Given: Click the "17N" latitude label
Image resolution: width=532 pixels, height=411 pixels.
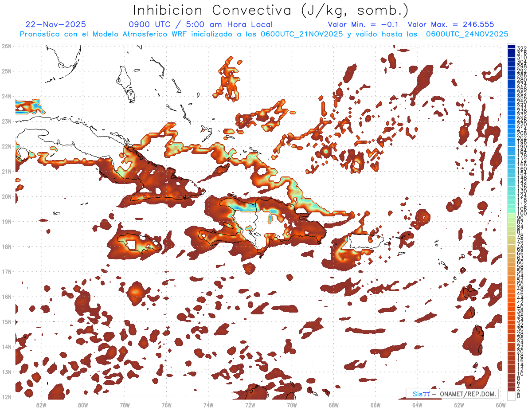Looking at the screenshot, I should (7, 271).
